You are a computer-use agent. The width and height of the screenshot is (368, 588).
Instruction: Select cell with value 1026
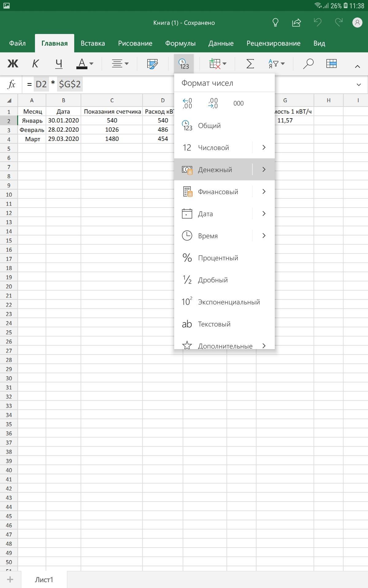coord(112,130)
